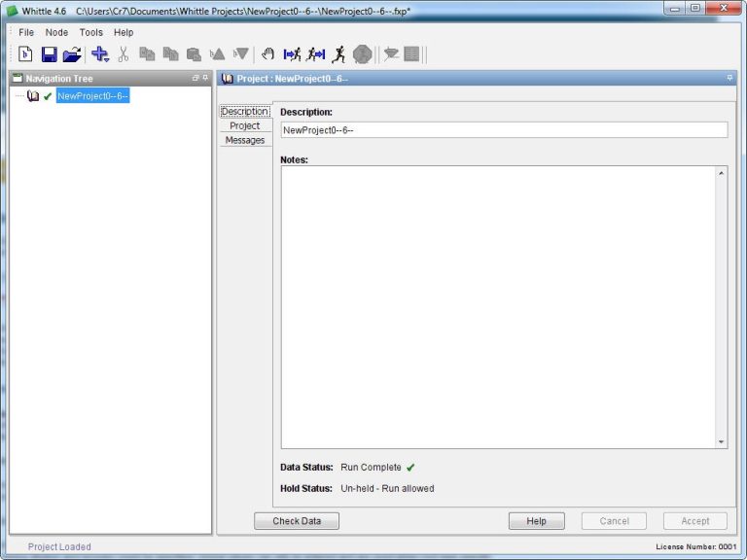
Task: Click the run-from-node icon with runner before arrow
Action: coord(315,54)
